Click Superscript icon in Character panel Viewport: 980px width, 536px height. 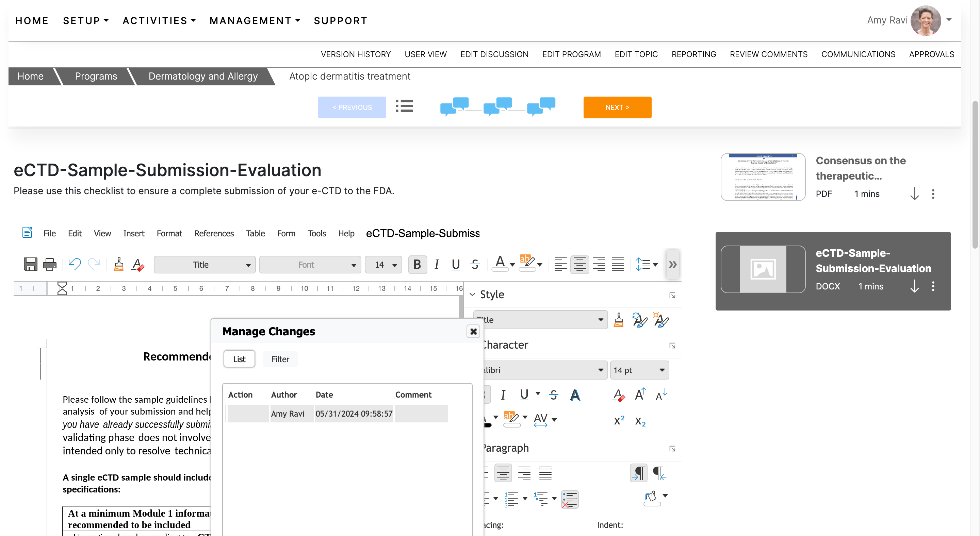pos(619,420)
